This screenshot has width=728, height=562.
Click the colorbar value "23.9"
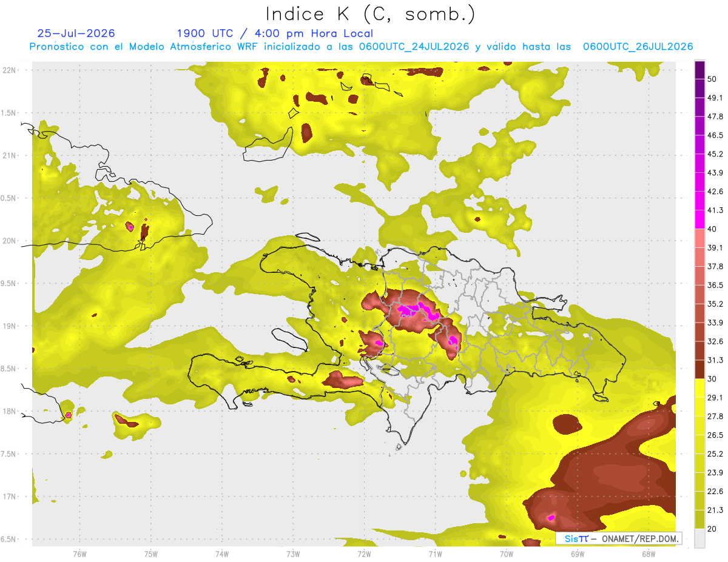point(716,472)
